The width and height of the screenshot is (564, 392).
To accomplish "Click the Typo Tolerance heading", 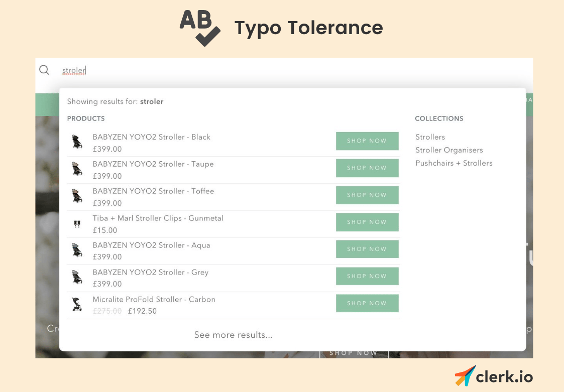I will (x=308, y=29).
